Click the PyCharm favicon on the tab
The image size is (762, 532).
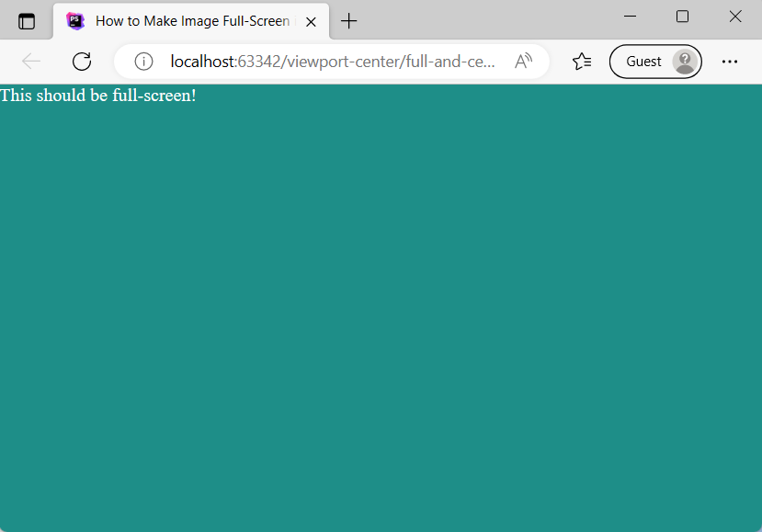point(74,20)
